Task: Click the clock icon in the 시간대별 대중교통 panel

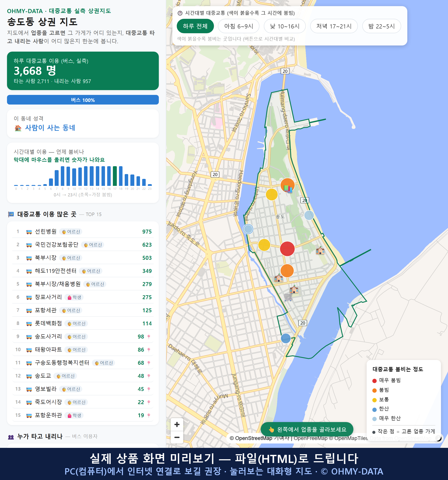Action: [x=180, y=13]
